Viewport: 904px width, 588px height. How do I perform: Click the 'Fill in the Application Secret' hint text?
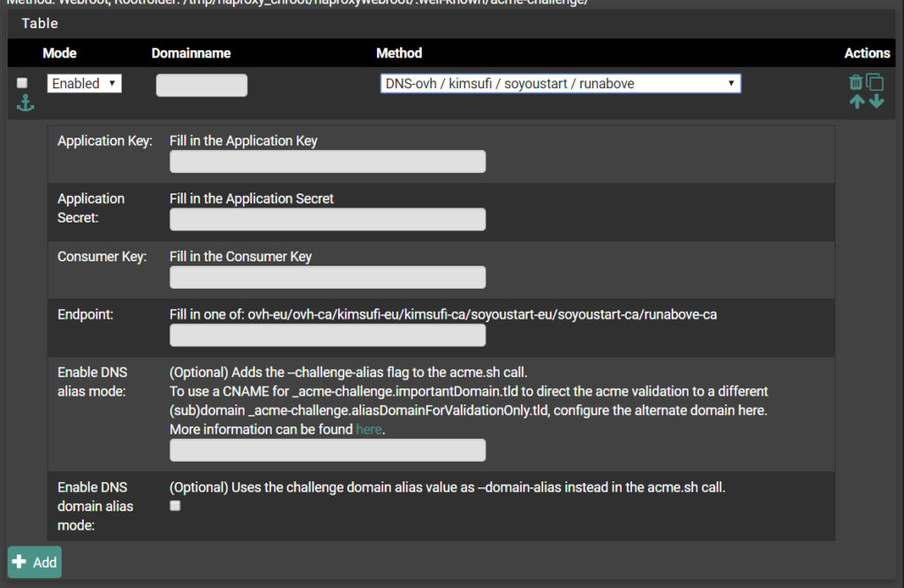(x=252, y=199)
